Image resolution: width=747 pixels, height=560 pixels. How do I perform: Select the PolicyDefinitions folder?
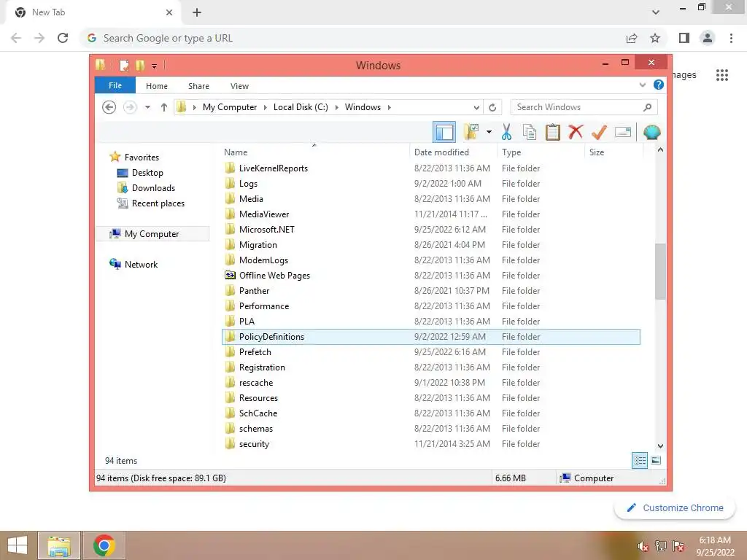[x=430, y=337]
